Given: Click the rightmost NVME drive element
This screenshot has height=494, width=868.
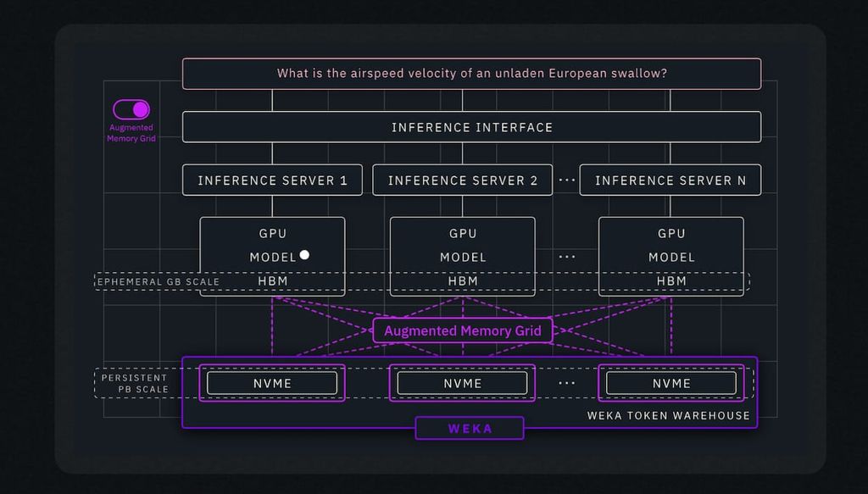Looking at the screenshot, I should 670,383.
